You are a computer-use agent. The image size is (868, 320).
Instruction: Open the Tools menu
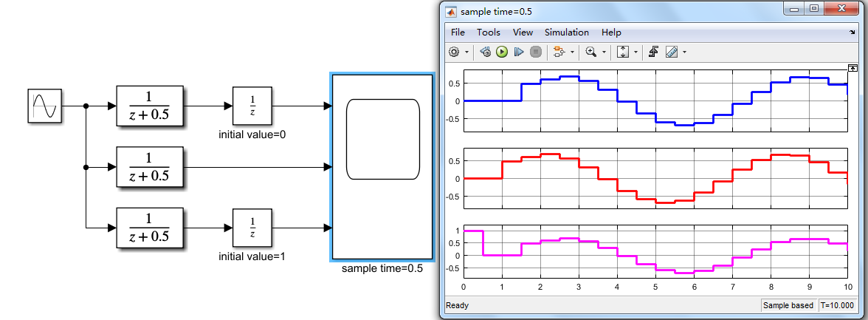(489, 33)
